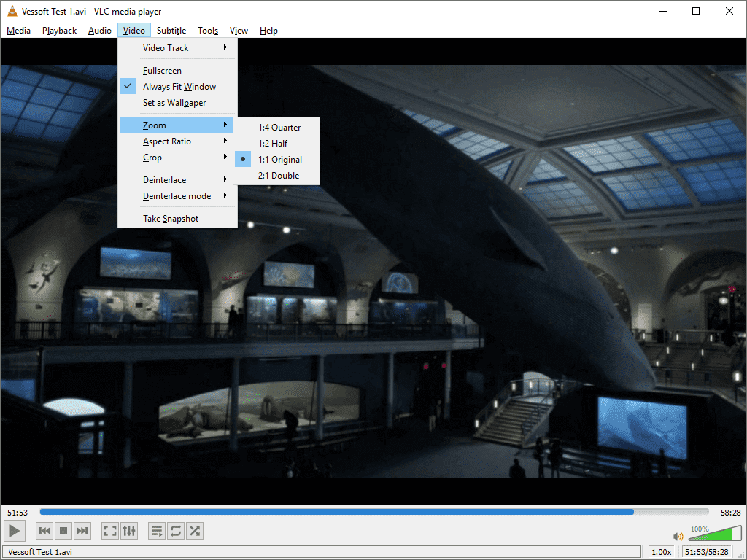Expand the Video Track submenu
Image resolution: width=747 pixels, height=560 pixels.
(177, 48)
